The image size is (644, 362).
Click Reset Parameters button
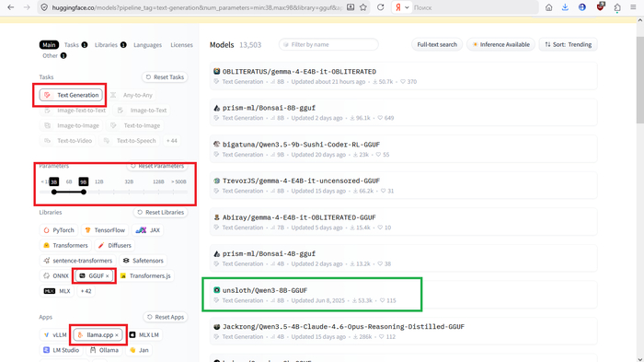tap(157, 166)
